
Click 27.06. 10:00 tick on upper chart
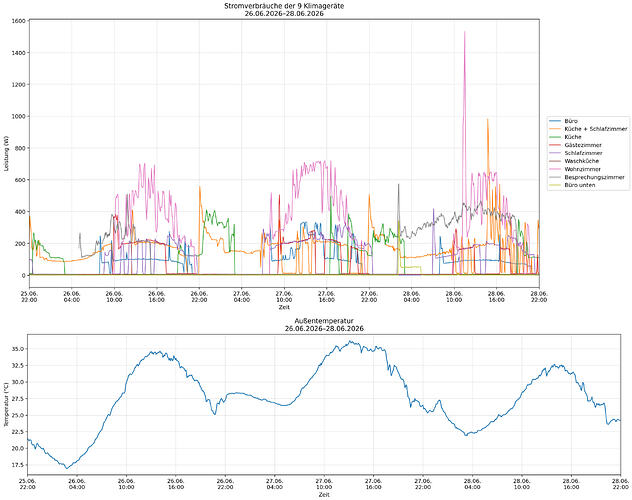[x=284, y=297]
